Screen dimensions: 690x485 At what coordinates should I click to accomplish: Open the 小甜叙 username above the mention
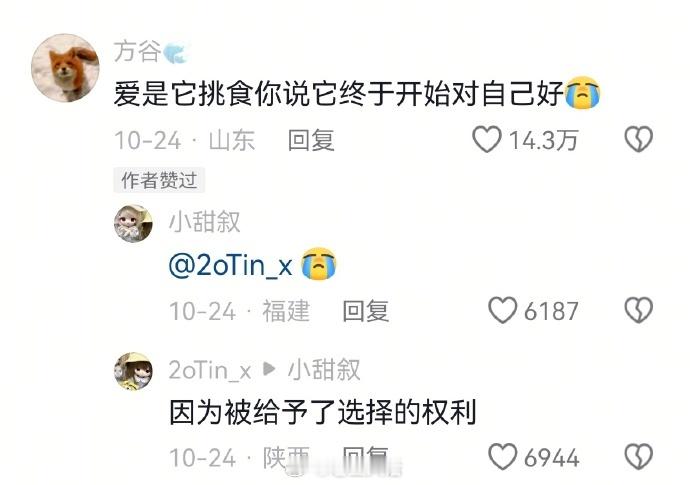coord(205,222)
